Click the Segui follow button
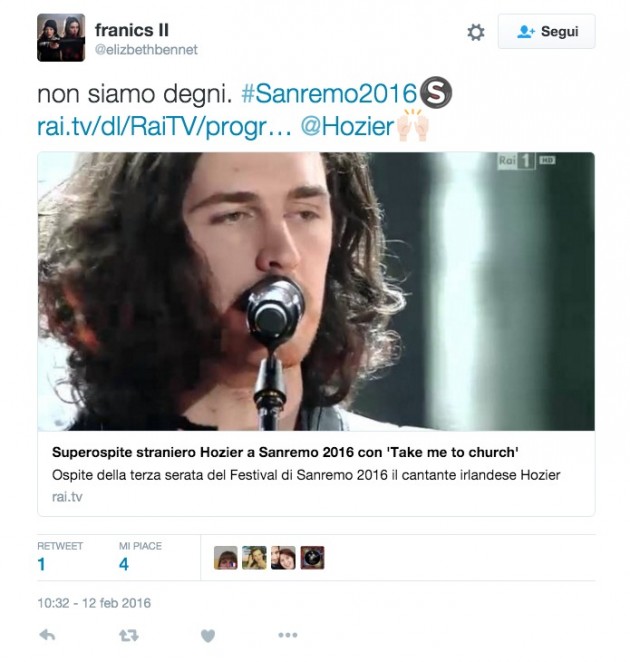This screenshot has height=662, width=630. pyautogui.click(x=546, y=31)
